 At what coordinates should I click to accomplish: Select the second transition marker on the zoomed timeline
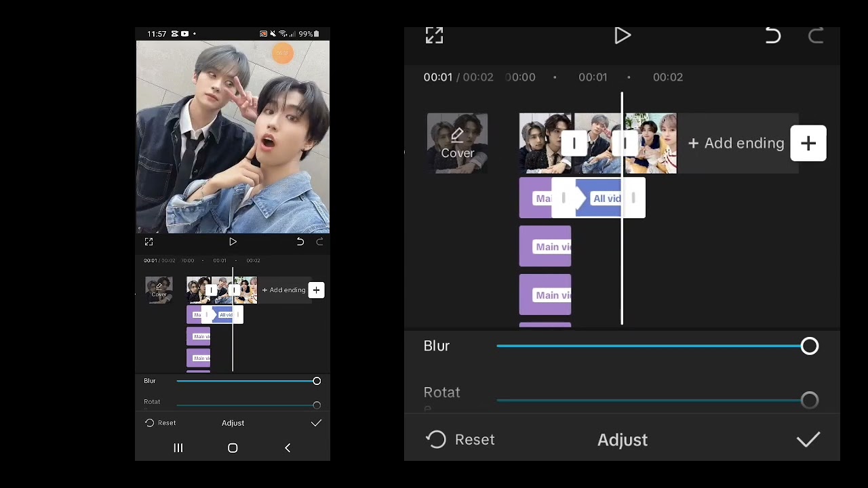tap(624, 143)
